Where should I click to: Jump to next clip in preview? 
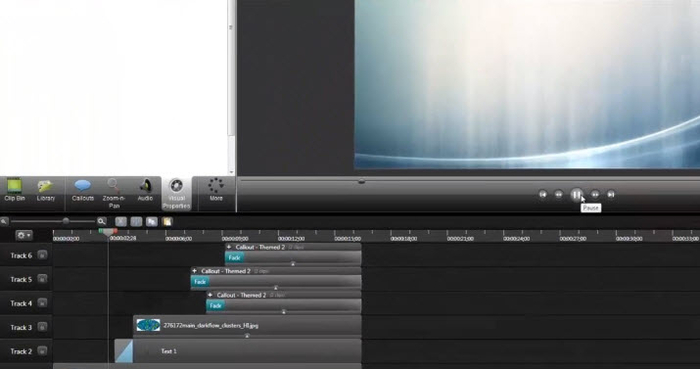coord(611,195)
